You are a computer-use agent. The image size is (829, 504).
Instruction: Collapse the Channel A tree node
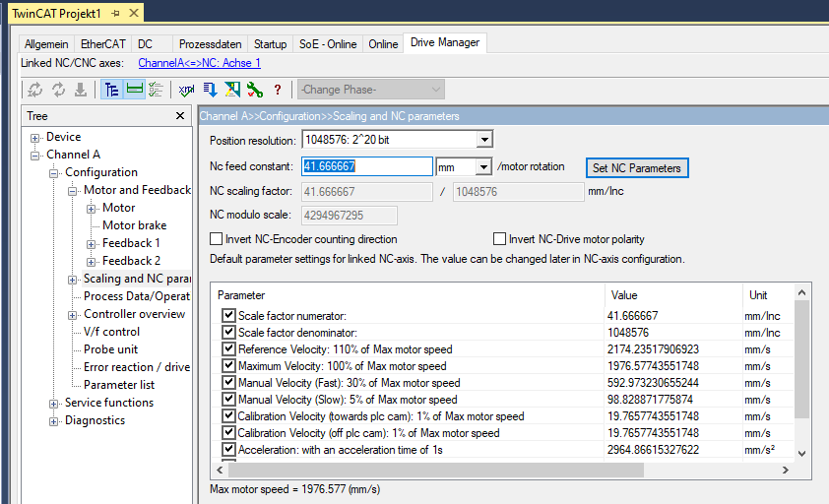point(34,156)
